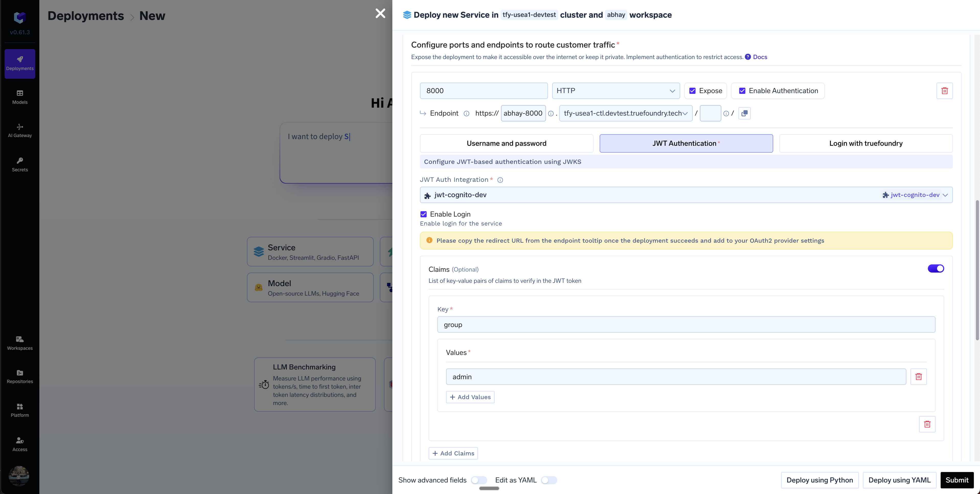Click the port 8000 input field
This screenshot has height=494, width=980.
click(x=484, y=91)
